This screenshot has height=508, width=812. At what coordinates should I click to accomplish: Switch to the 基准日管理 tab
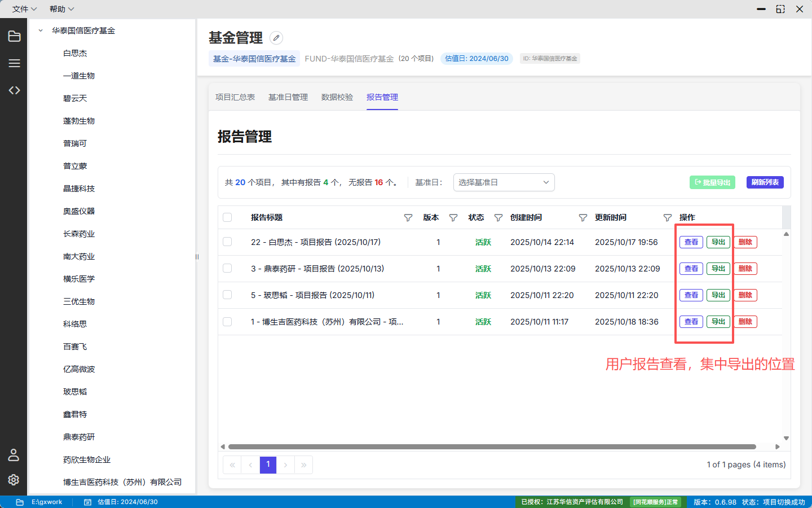pos(288,97)
